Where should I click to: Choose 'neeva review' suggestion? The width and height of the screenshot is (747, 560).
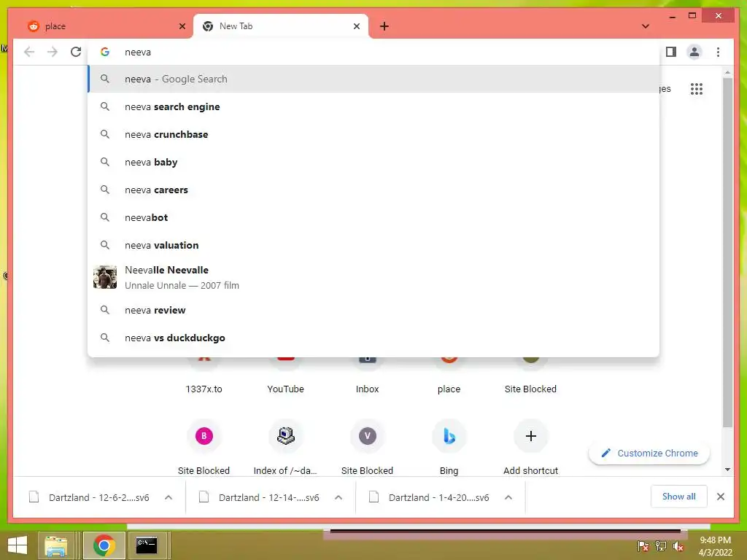(373, 310)
